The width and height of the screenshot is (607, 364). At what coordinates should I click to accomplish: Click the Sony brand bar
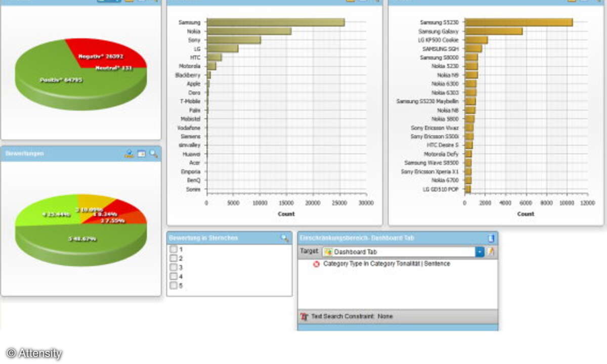234,40
